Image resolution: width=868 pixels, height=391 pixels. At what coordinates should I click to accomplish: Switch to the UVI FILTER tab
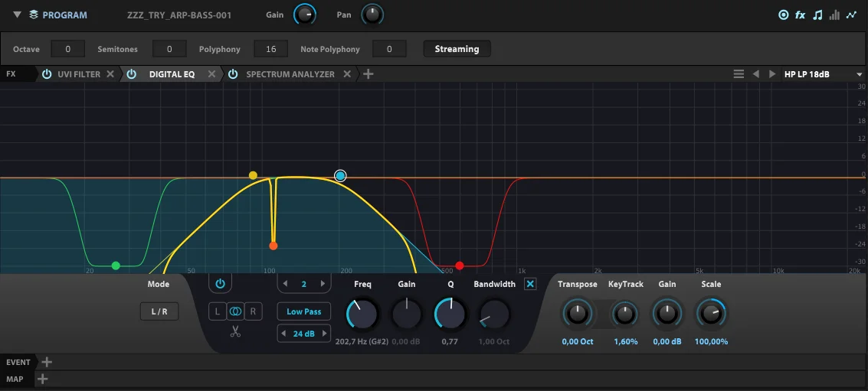79,73
